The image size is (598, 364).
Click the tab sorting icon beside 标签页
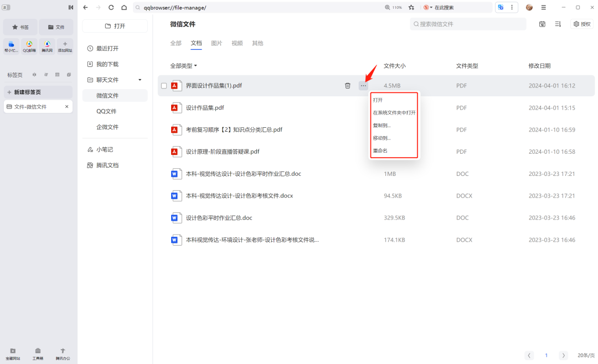point(46,75)
